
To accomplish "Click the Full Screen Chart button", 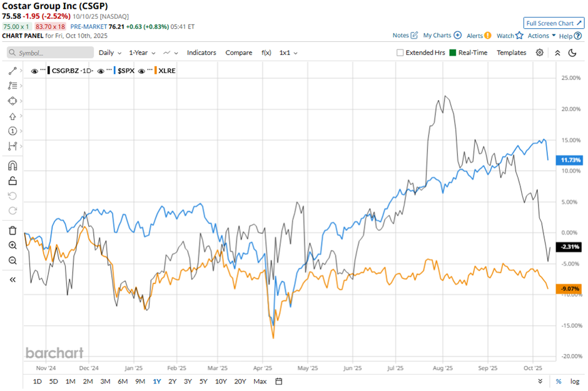I will pos(554,23).
